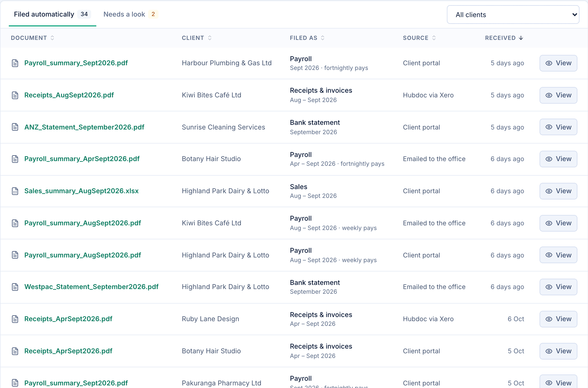Sort the table by Client column
This screenshot has height=388, width=588.
197,38
